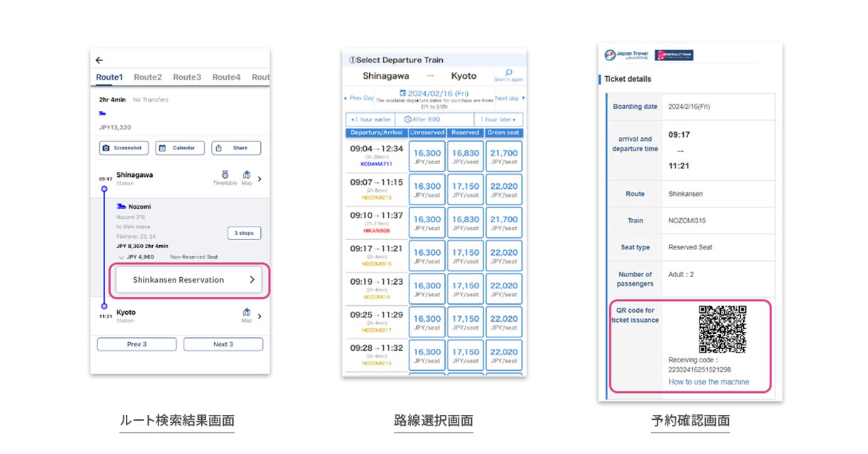868x454 pixels.
Task: Select the 17,150 Reserved fare for NOZOMI315
Action: click(x=466, y=256)
